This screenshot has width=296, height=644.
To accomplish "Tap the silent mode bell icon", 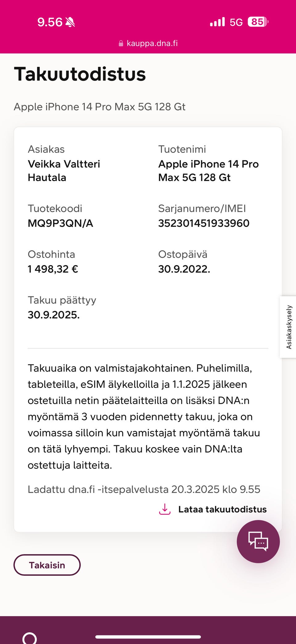I will point(70,22).
